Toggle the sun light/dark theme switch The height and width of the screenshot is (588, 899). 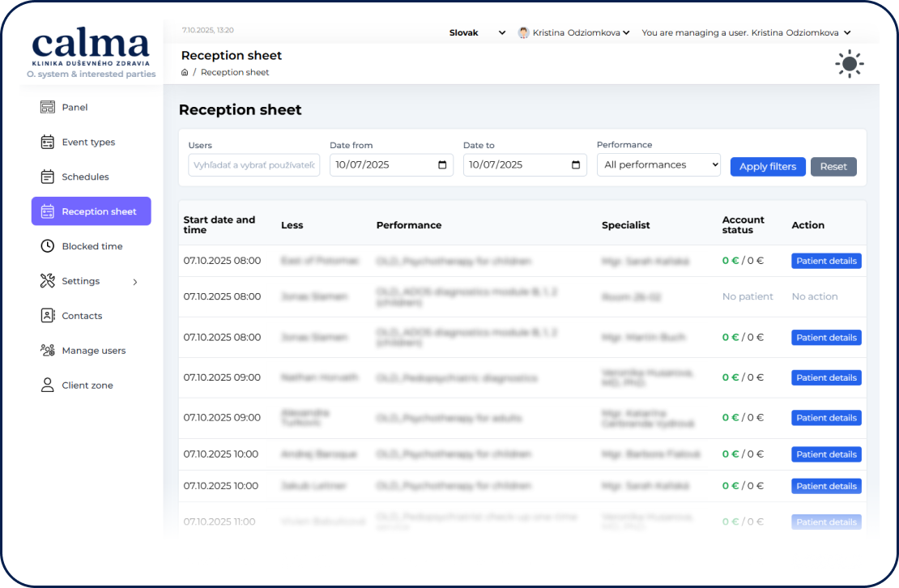click(850, 64)
